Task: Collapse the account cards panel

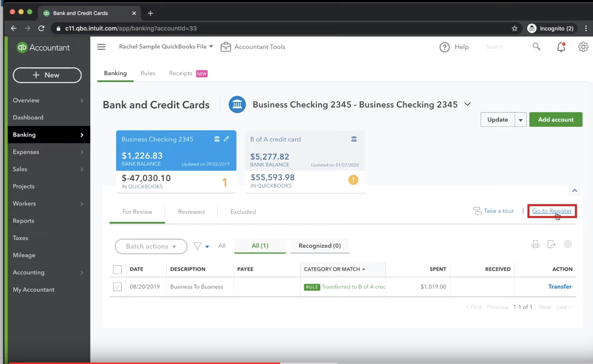Action: (575, 190)
